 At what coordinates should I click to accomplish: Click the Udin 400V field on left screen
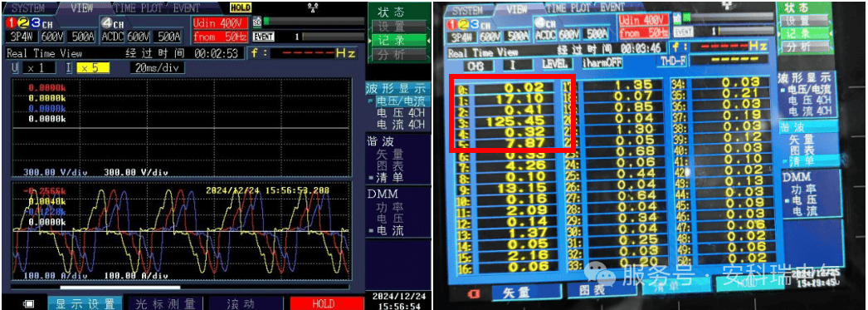click(220, 22)
